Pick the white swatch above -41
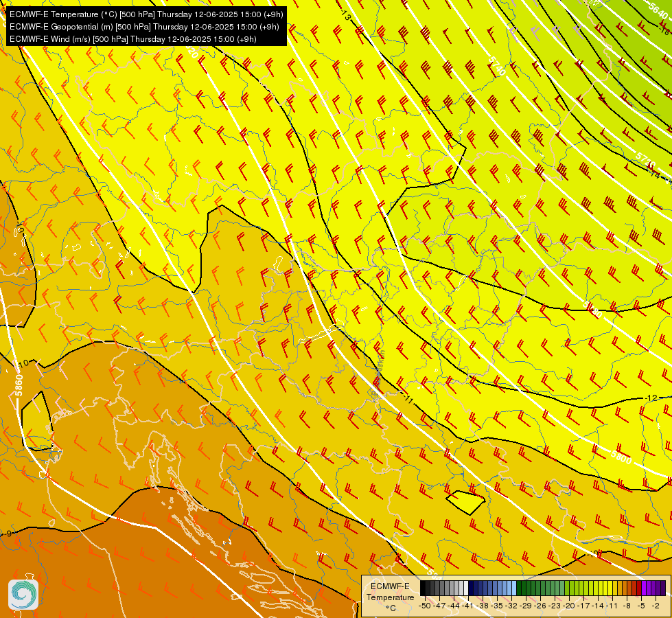This screenshot has width=672, height=618. (x=466, y=588)
